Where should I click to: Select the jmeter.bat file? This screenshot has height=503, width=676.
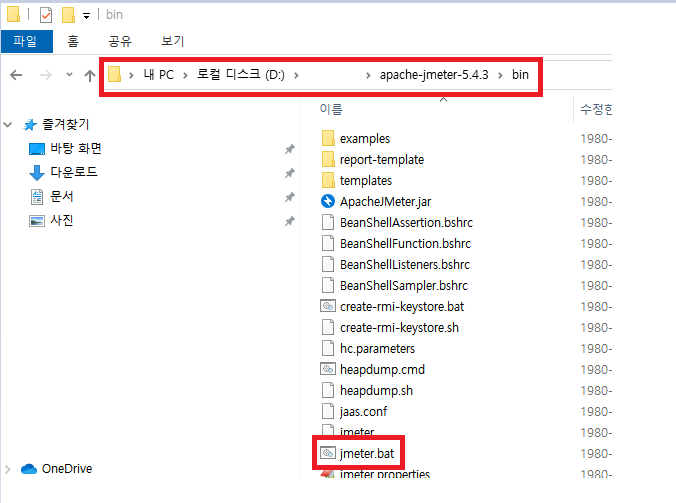pyautogui.click(x=367, y=454)
